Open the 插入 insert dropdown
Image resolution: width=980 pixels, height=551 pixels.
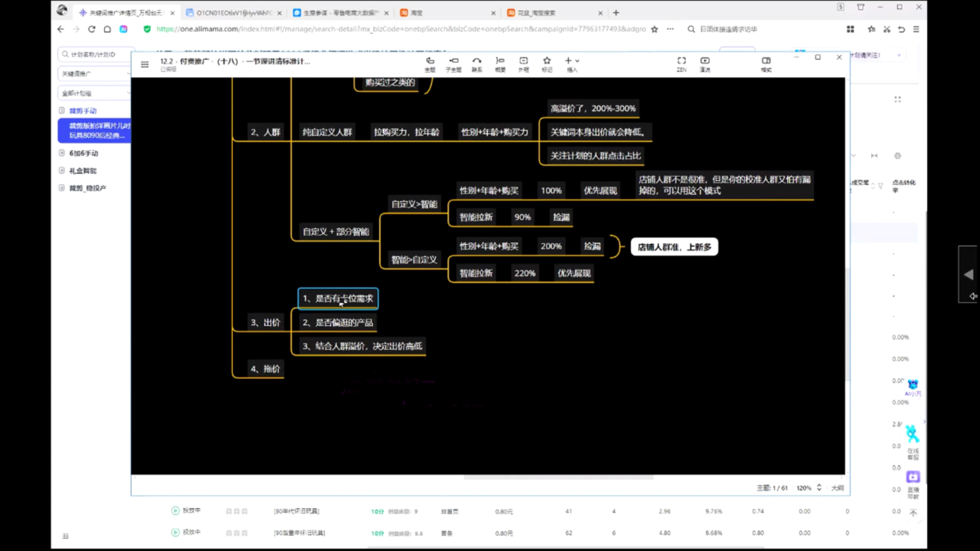571,61
